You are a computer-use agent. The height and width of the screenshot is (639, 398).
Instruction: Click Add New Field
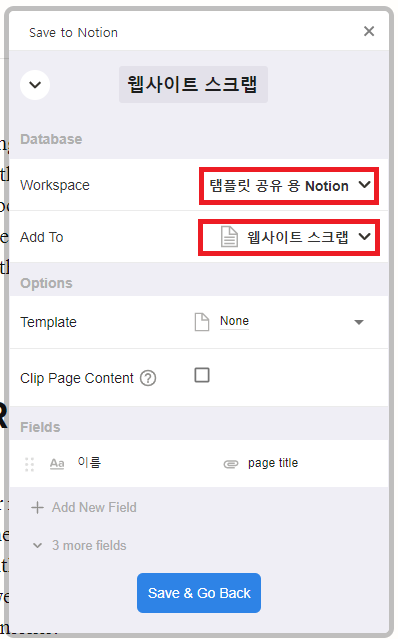(94, 507)
